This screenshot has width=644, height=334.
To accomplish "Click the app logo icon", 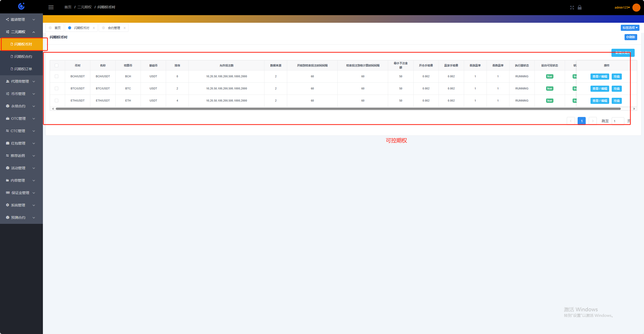I will [21, 6].
